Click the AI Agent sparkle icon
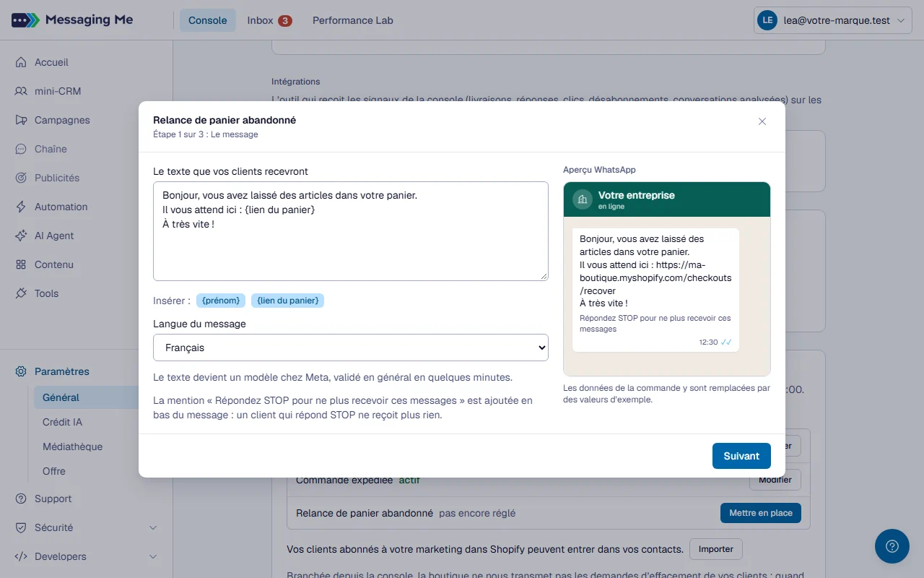This screenshot has height=578, width=924. 21,236
